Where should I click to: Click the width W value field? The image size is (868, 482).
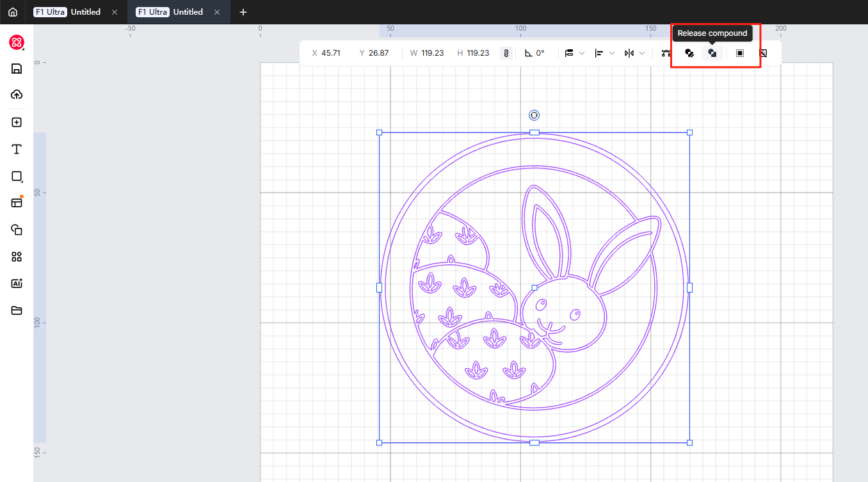(432, 53)
